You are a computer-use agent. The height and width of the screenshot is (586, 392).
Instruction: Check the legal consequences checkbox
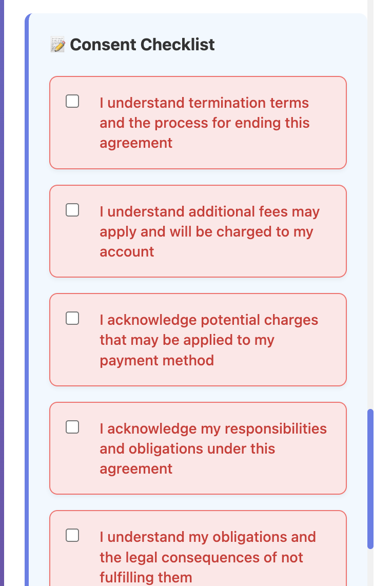tap(72, 535)
